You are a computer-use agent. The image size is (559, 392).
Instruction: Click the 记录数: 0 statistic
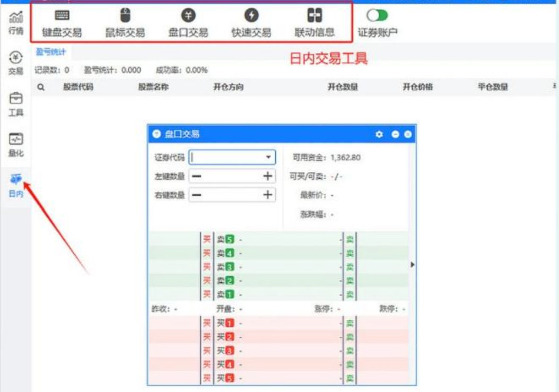[x=51, y=70]
